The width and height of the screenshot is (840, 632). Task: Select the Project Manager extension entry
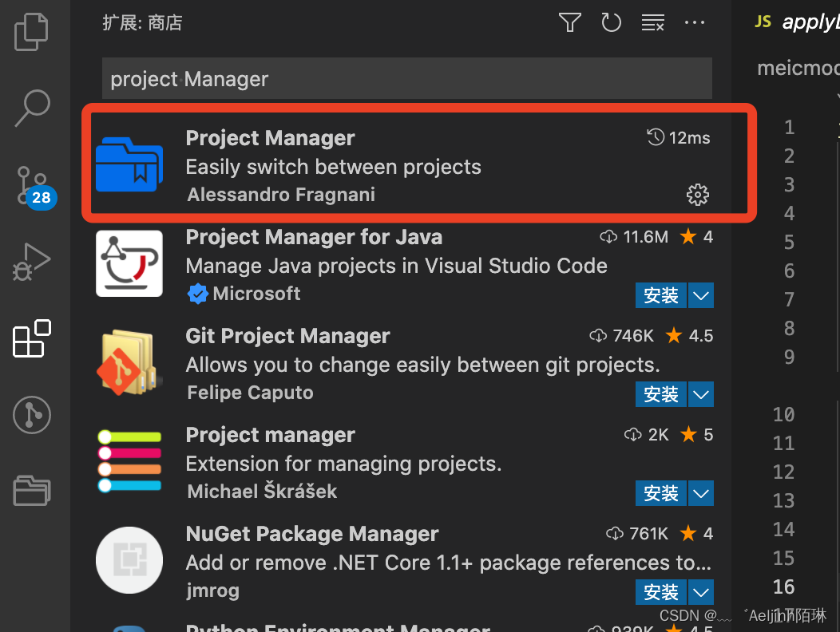pyautogui.click(x=419, y=163)
